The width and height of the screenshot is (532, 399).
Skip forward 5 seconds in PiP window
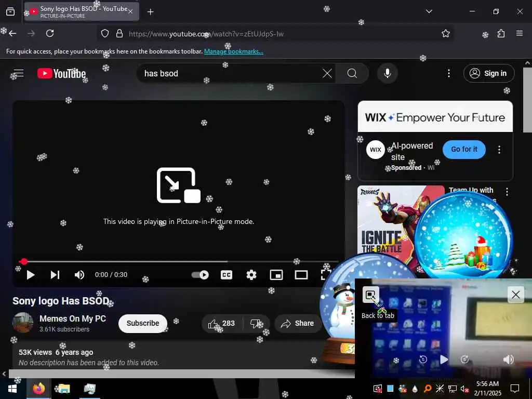(x=464, y=360)
